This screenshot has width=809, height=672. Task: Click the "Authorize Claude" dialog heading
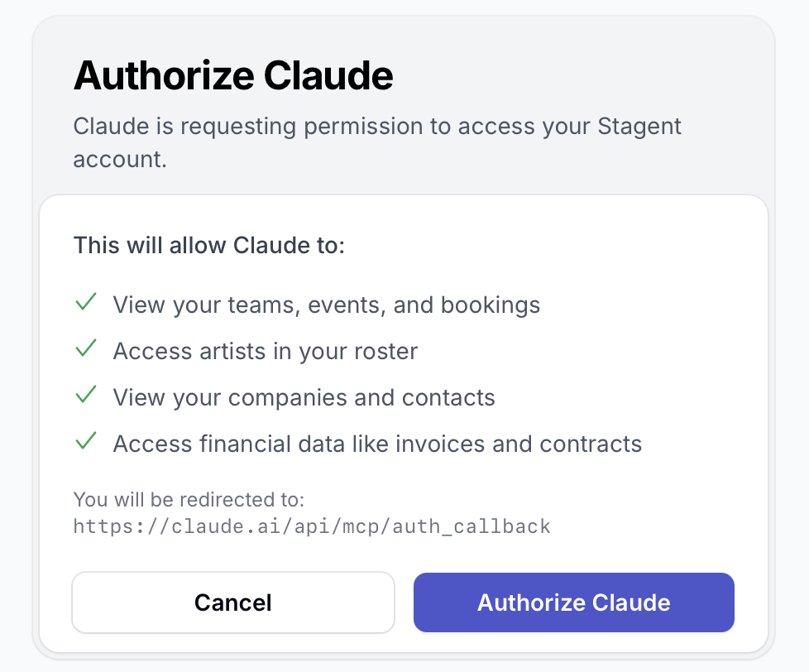[x=233, y=76]
